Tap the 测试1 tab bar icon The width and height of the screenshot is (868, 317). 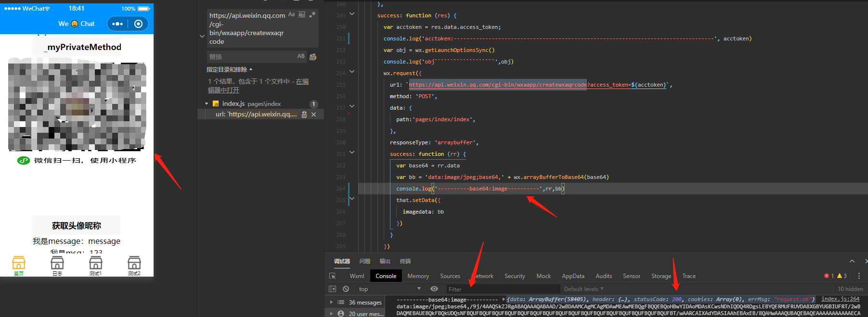96,266
